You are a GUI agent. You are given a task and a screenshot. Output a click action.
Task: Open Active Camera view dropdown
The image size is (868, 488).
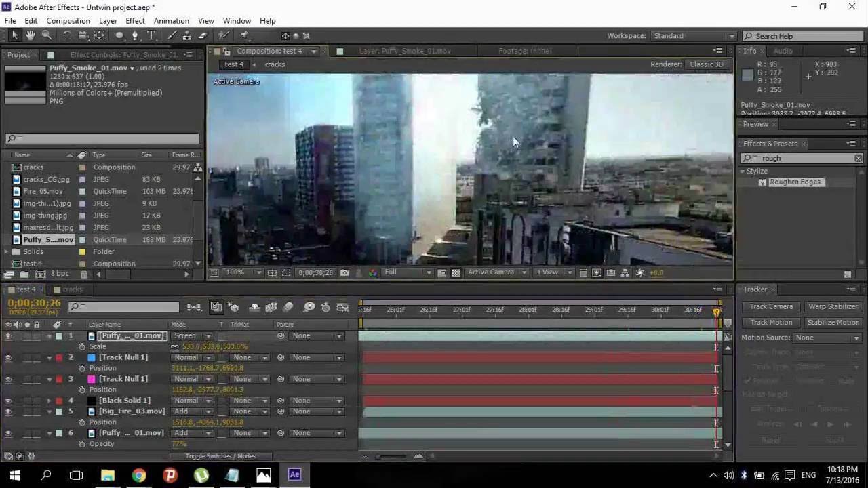pyautogui.click(x=497, y=272)
